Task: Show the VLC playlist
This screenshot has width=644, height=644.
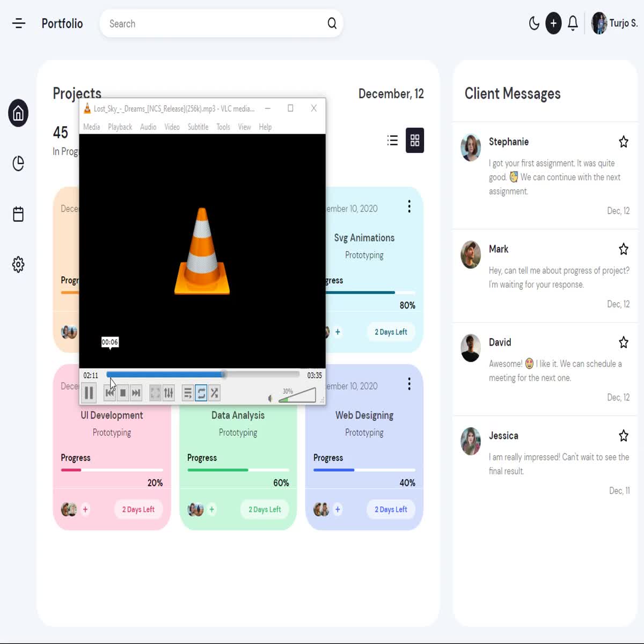Action: pos(187,393)
